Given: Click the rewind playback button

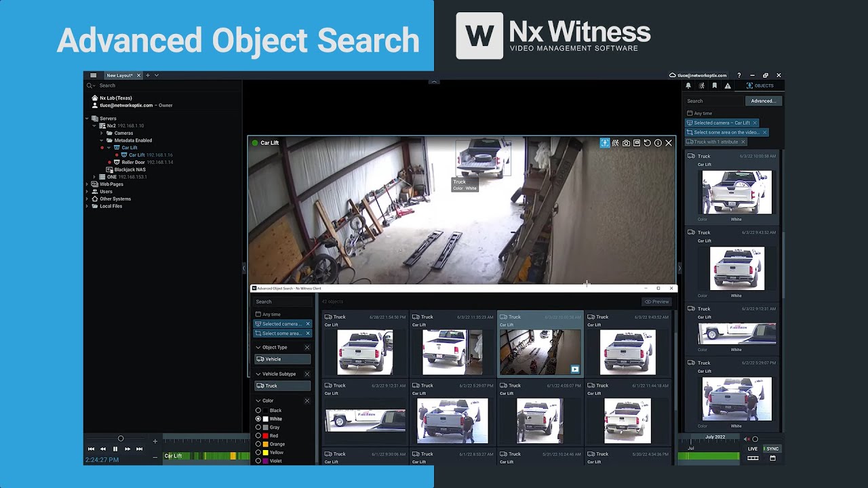Looking at the screenshot, I should click(103, 449).
